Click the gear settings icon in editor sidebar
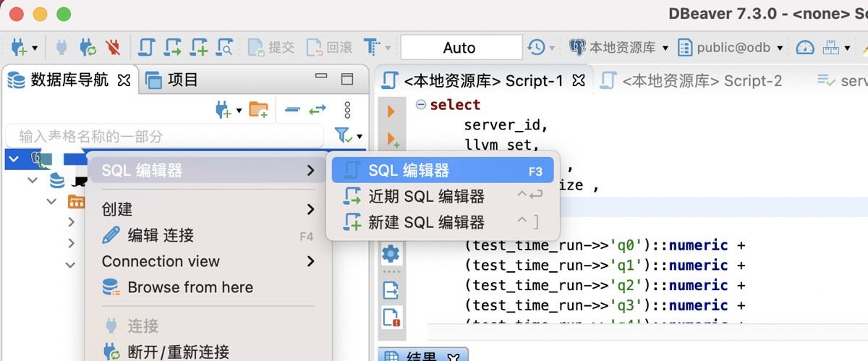The image size is (868, 361). pyautogui.click(x=391, y=253)
